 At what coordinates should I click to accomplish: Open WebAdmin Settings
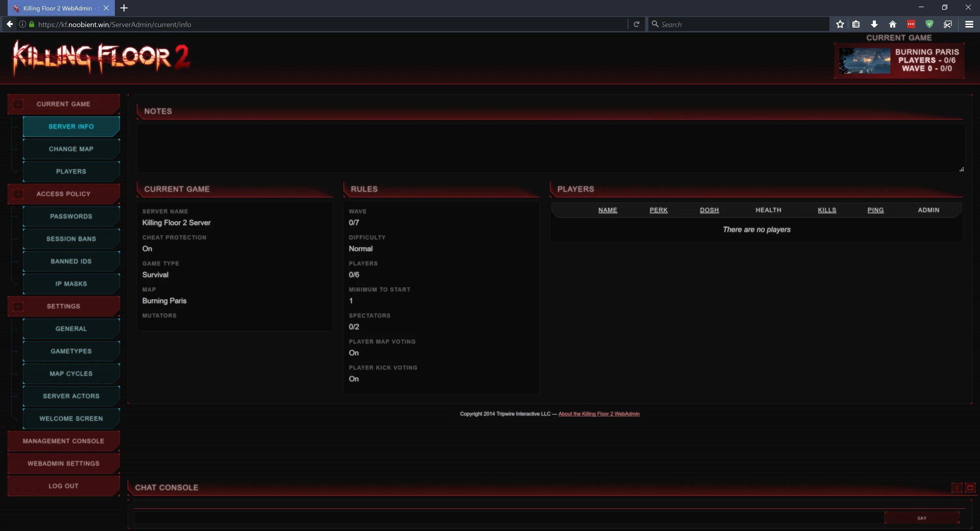[x=63, y=463]
